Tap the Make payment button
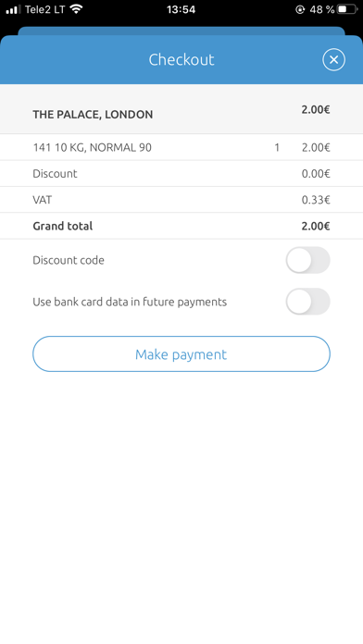This screenshot has width=363, height=644. pyautogui.click(x=181, y=354)
